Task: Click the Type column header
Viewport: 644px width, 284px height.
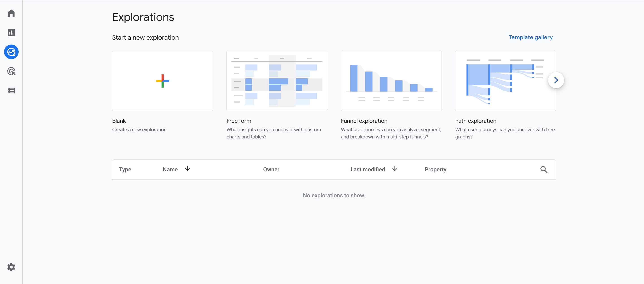Action: click(125, 169)
